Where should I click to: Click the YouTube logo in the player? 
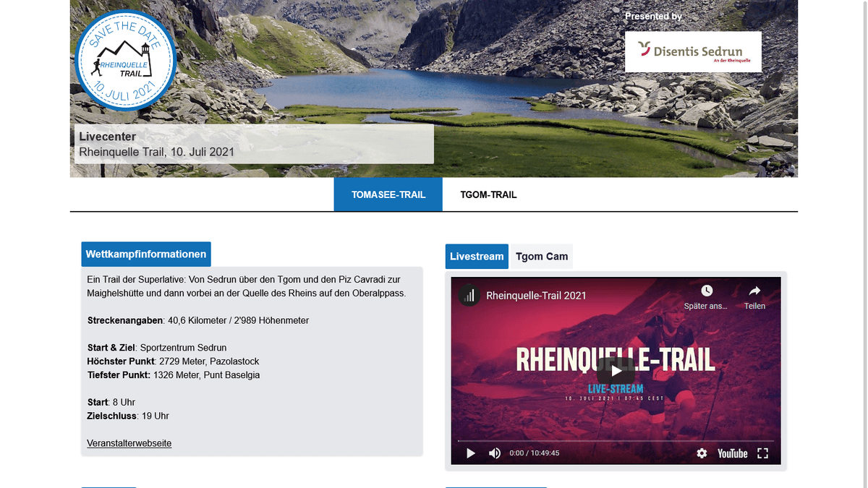[732, 453]
